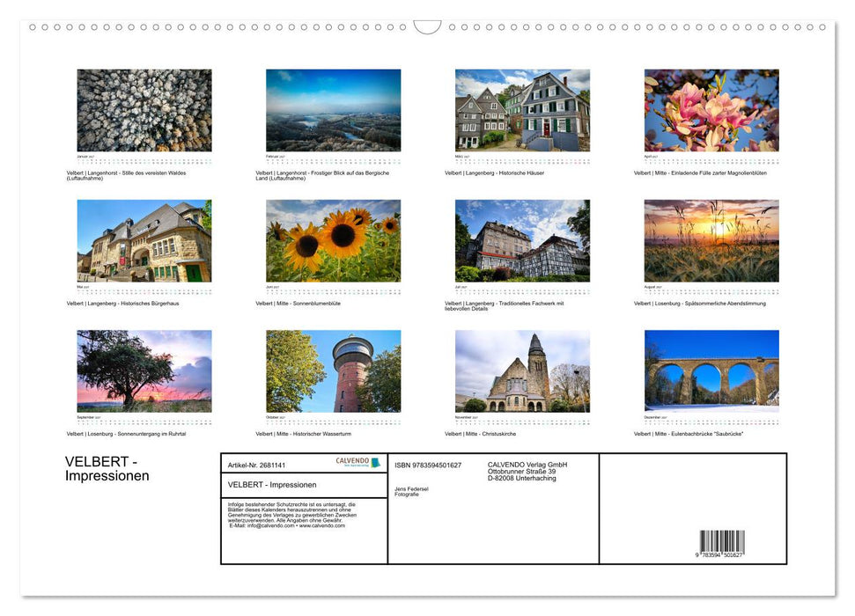Image resolution: width=855 pixels, height=616 pixels.
Task: Click the Christuskirche church photo
Action: tap(522, 371)
